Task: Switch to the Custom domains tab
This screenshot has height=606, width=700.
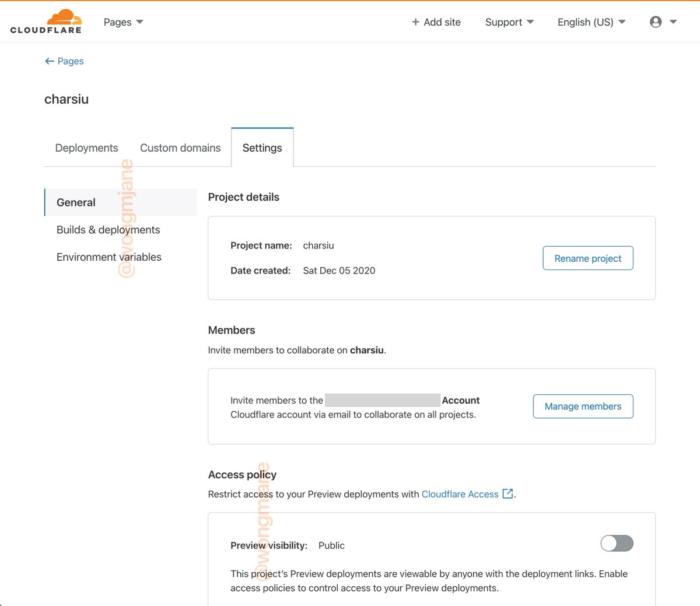Action: 180,148
